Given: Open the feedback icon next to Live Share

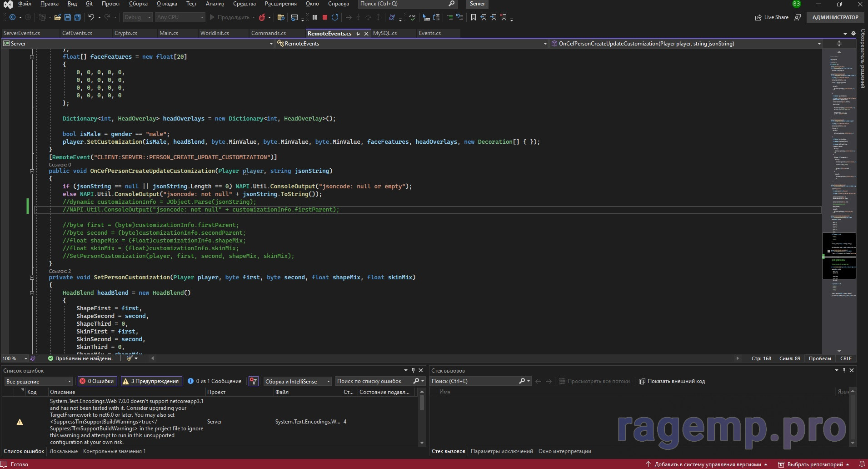Looking at the screenshot, I should [798, 17].
